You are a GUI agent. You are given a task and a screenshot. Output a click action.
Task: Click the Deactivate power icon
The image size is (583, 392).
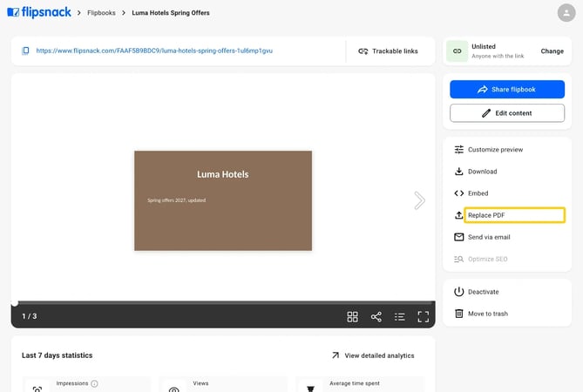click(x=458, y=292)
